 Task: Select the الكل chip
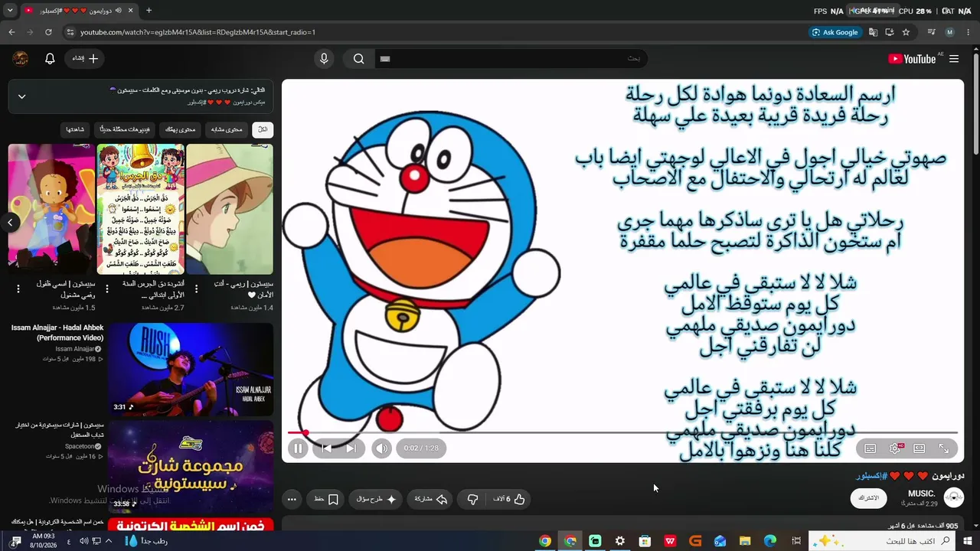point(263,129)
